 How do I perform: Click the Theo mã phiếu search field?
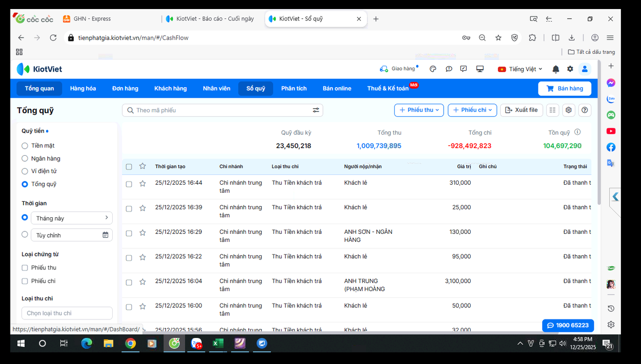[x=210, y=110]
